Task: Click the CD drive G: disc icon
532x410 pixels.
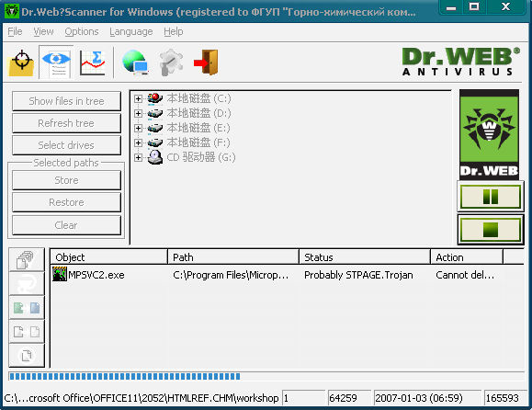Action: click(x=155, y=157)
